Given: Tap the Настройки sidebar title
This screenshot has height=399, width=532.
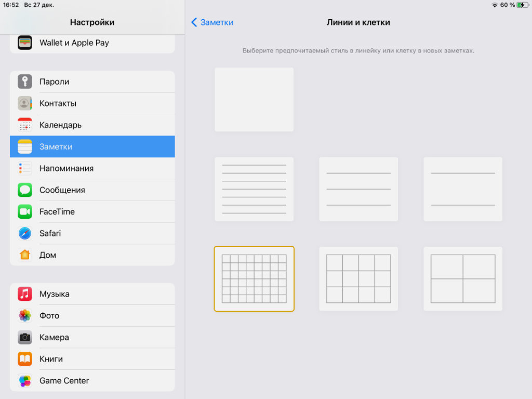Looking at the screenshot, I should [x=92, y=22].
